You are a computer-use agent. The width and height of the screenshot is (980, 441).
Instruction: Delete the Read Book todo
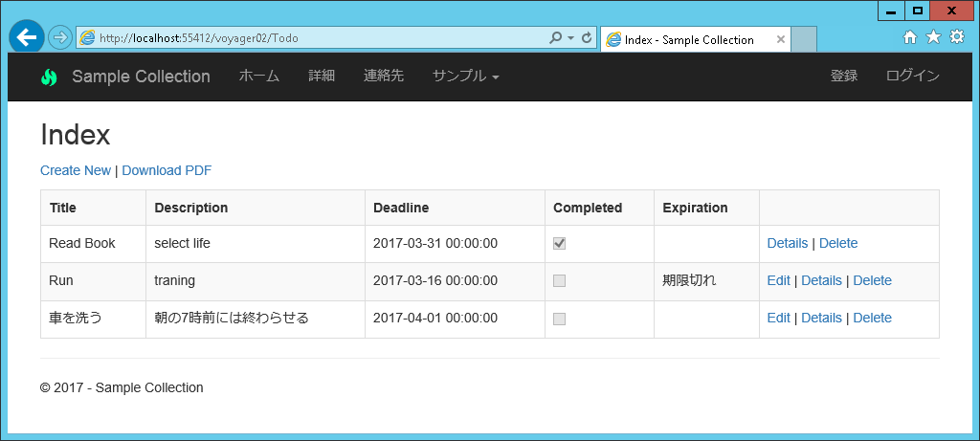pyautogui.click(x=838, y=244)
